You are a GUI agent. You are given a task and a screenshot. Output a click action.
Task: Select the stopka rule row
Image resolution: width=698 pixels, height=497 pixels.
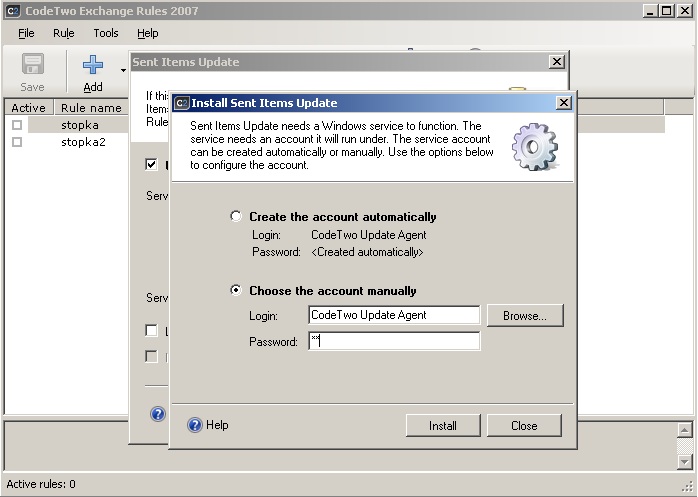point(78,125)
